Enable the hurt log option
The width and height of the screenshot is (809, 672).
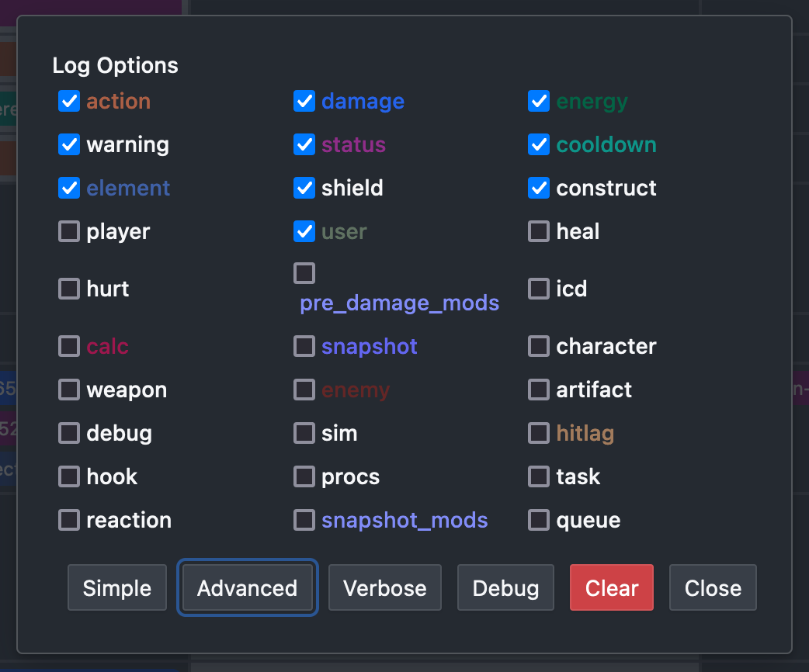[69, 289]
